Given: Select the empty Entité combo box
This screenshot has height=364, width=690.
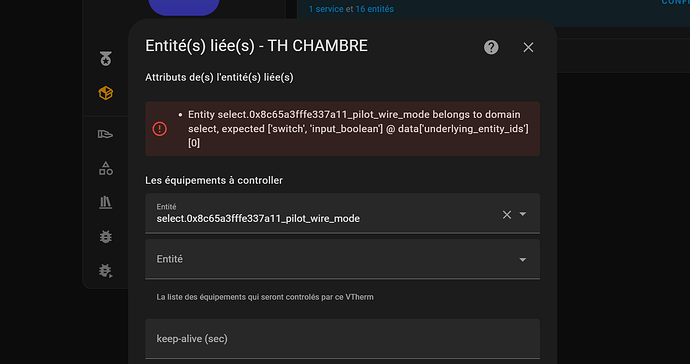Looking at the screenshot, I should point(342,259).
